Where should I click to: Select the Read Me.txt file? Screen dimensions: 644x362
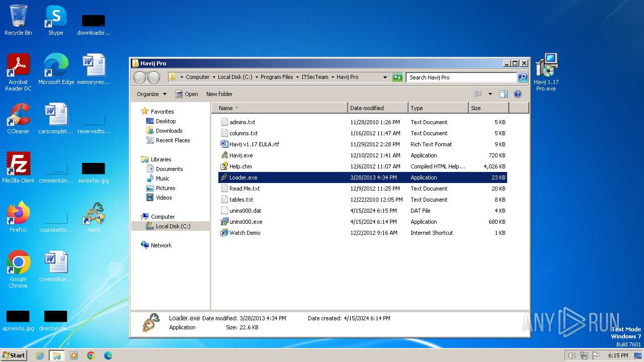362,189
